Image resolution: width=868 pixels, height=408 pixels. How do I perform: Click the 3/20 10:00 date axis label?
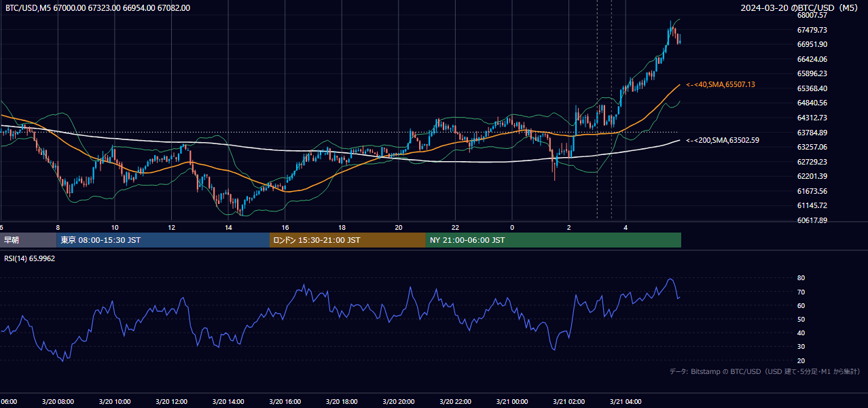[115, 402]
